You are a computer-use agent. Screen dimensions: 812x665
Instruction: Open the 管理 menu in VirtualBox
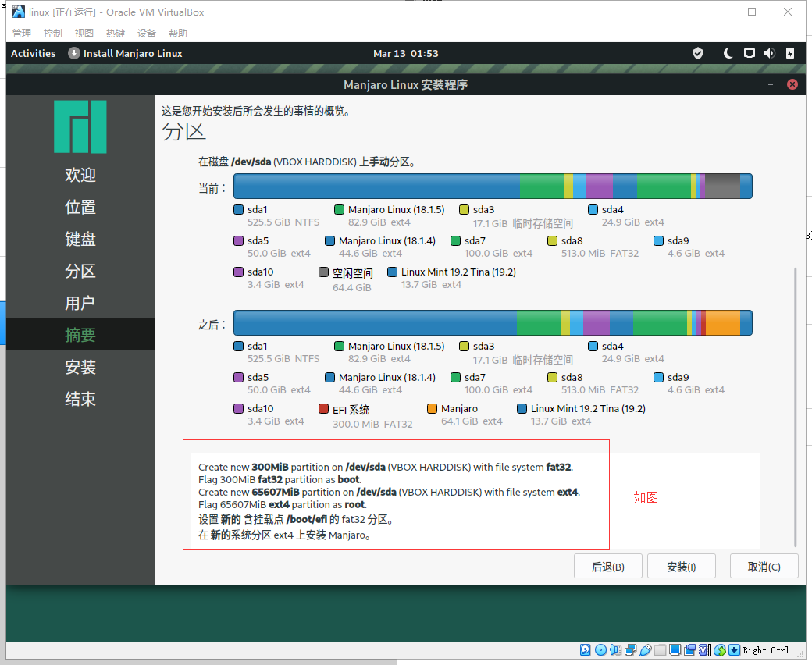pos(22,34)
